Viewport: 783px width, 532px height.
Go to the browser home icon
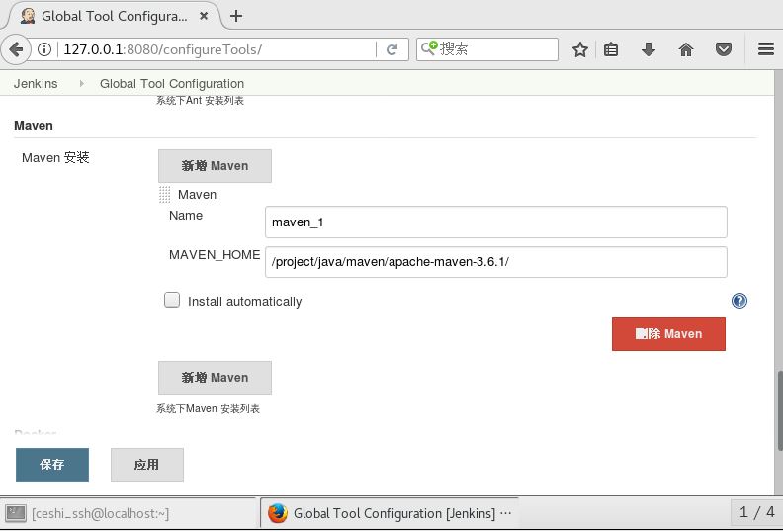[x=686, y=49]
